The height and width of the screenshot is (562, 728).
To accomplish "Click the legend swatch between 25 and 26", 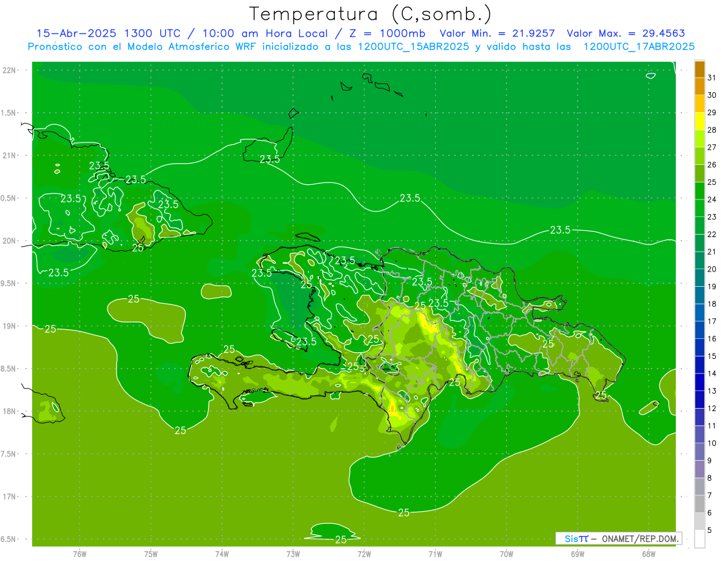I will (x=699, y=174).
